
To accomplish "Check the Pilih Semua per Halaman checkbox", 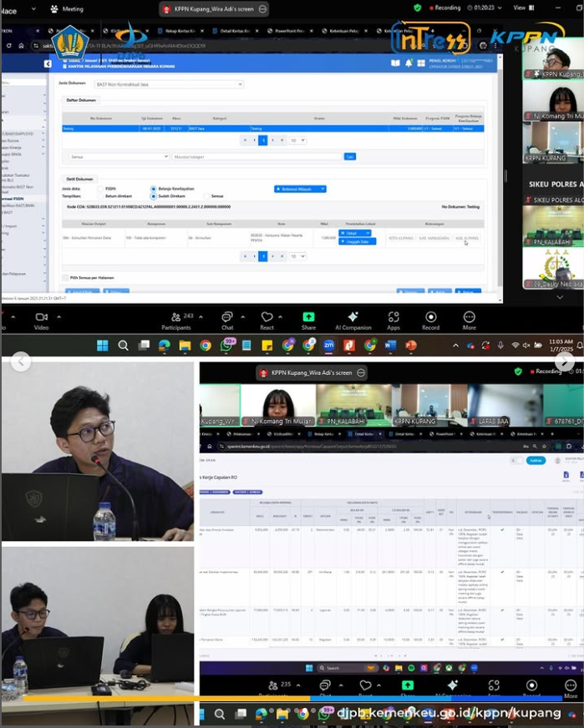I will pyautogui.click(x=65, y=277).
